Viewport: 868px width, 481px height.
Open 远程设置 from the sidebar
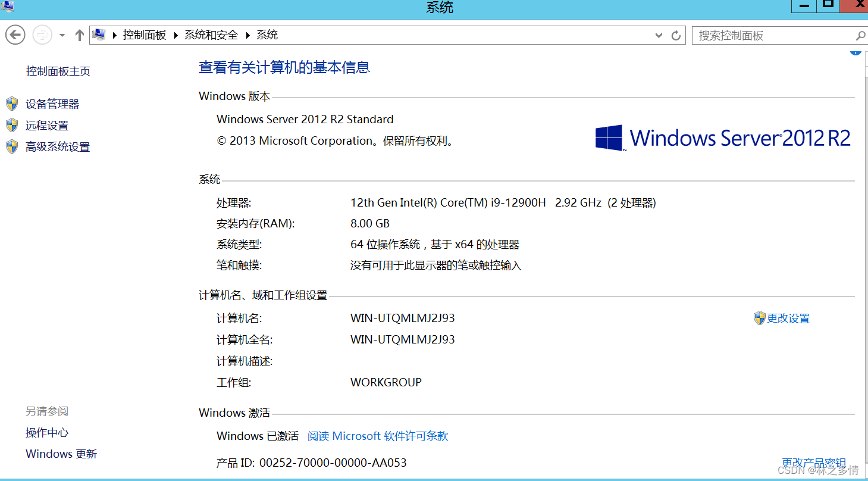tap(47, 126)
